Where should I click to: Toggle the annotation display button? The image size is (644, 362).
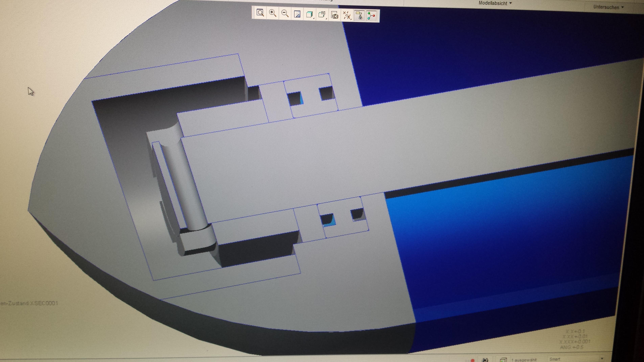pos(359,16)
